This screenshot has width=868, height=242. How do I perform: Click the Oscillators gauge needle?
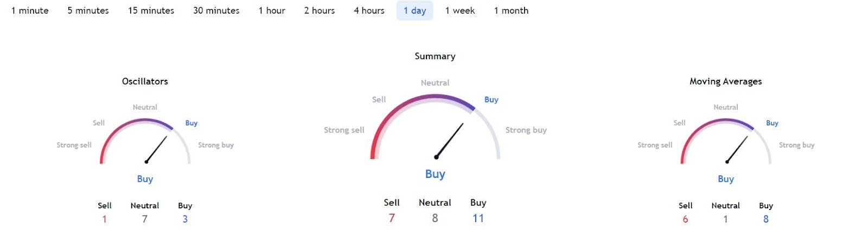coord(156,149)
